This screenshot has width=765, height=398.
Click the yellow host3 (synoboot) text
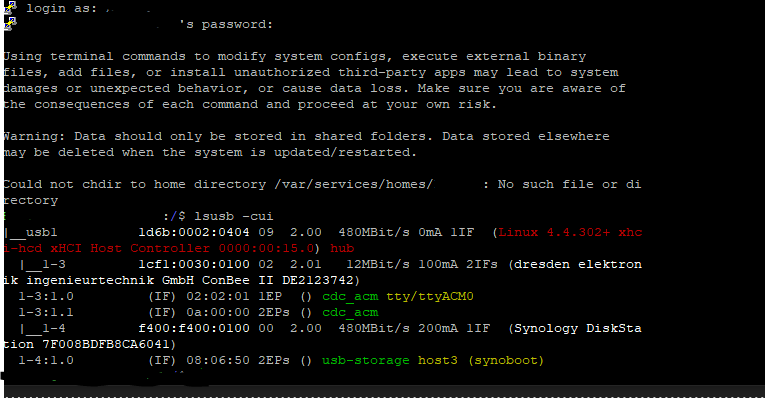pos(481,360)
